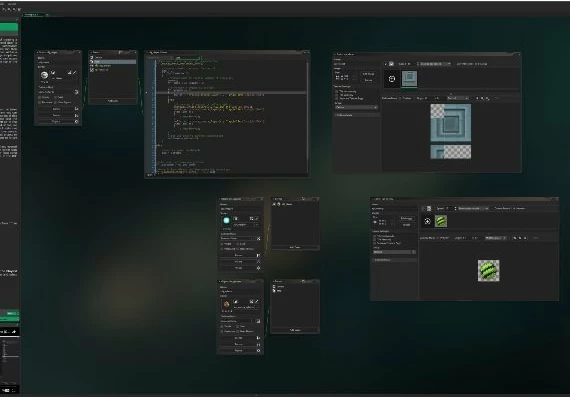Click pencil edit image icon in bottom object editor
The height and width of the screenshot is (397, 570).
[x=257, y=301]
